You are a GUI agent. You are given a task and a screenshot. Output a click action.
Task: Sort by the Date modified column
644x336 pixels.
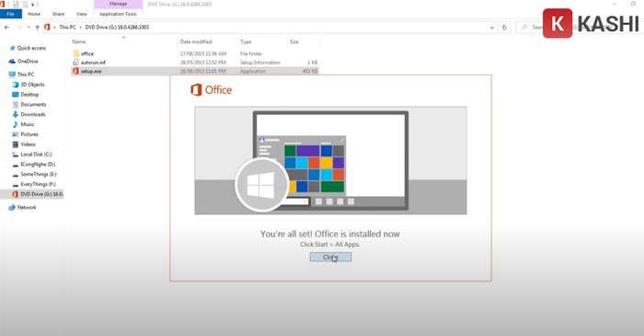point(196,41)
